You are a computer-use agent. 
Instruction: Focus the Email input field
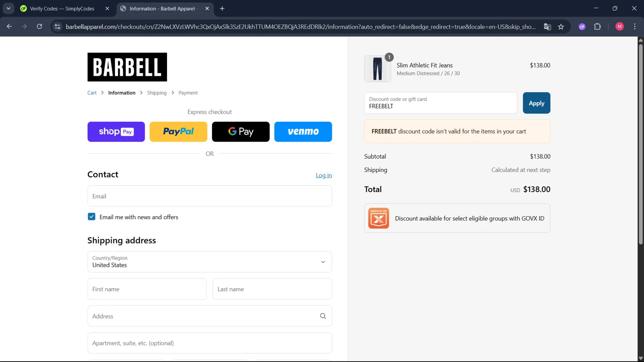[x=210, y=196]
